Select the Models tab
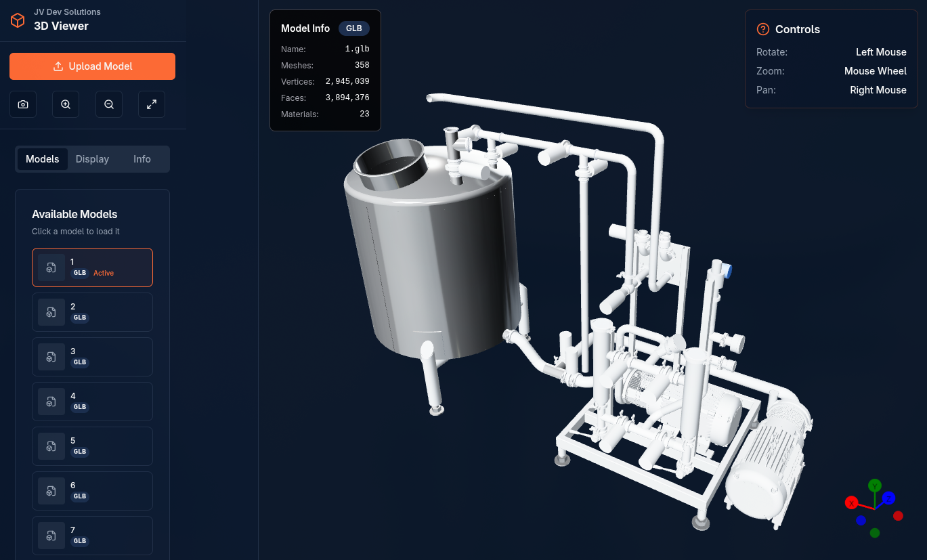Screen dimensions: 927x560 tap(43, 159)
